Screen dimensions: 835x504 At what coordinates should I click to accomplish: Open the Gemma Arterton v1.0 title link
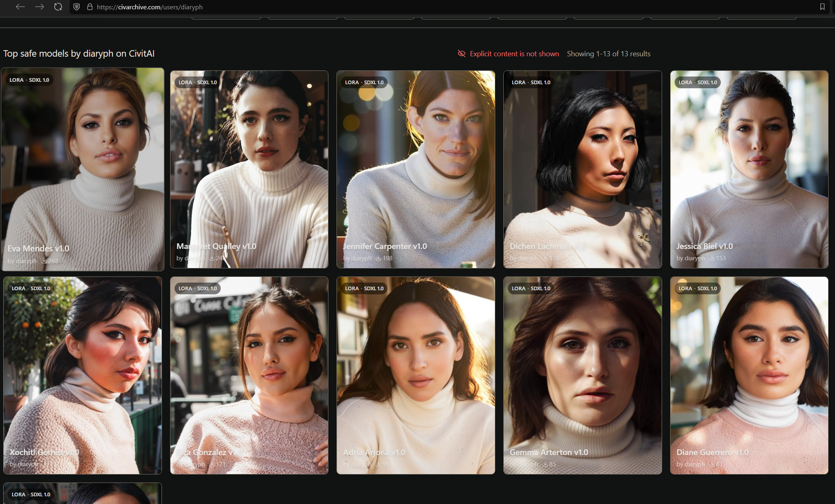click(548, 452)
